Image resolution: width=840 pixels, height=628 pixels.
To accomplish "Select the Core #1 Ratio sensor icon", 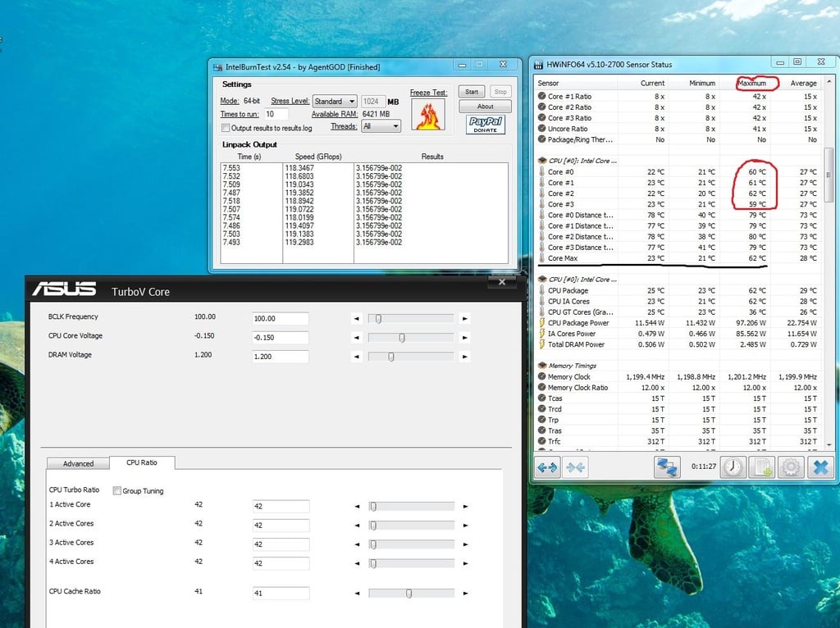I will pyautogui.click(x=541, y=97).
